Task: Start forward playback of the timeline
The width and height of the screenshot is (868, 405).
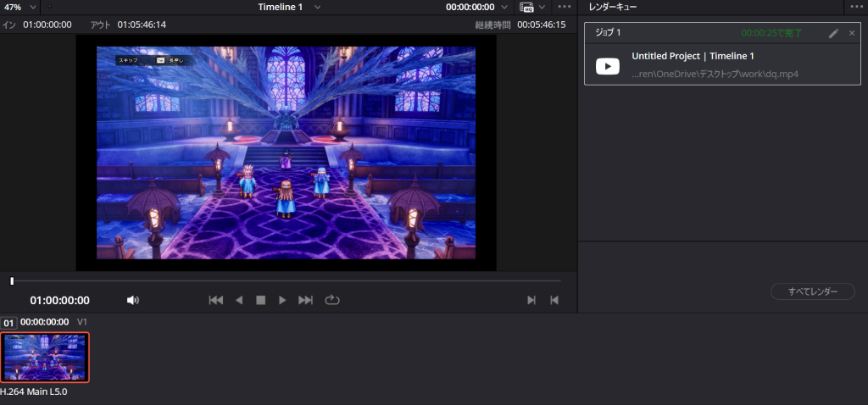Action: [x=283, y=300]
